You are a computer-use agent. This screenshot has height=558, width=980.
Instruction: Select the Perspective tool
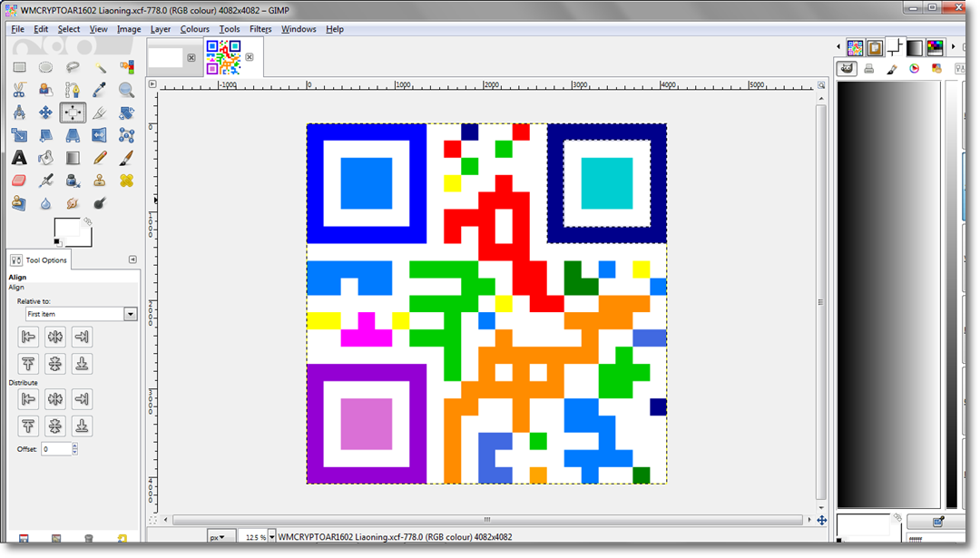pyautogui.click(x=73, y=135)
